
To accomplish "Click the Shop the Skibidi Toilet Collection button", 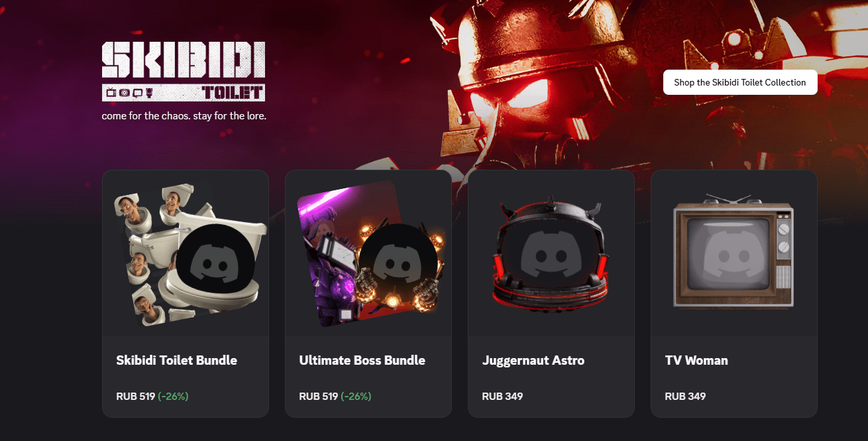I will coord(740,82).
